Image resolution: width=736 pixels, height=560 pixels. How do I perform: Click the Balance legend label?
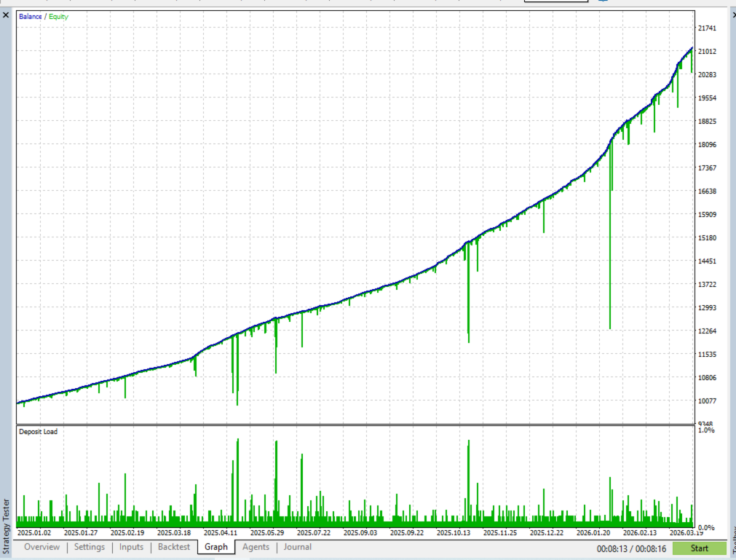(30, 17)
